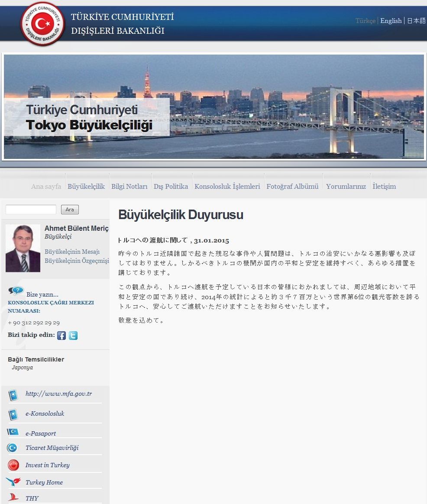This screenshot has height=504, width=427.
Task: Click the tulip icon beside Turkey Home
Action: [x=13, y=481]
